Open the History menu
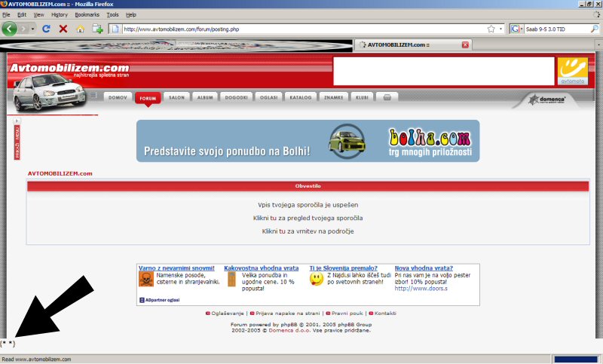603x364 pixels. 60,14
